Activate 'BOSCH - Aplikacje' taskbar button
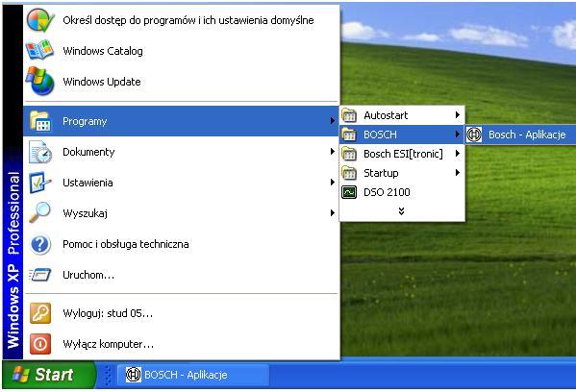Image resolution: width=576 pixels, height=392 pixels. tap(193, 375)
